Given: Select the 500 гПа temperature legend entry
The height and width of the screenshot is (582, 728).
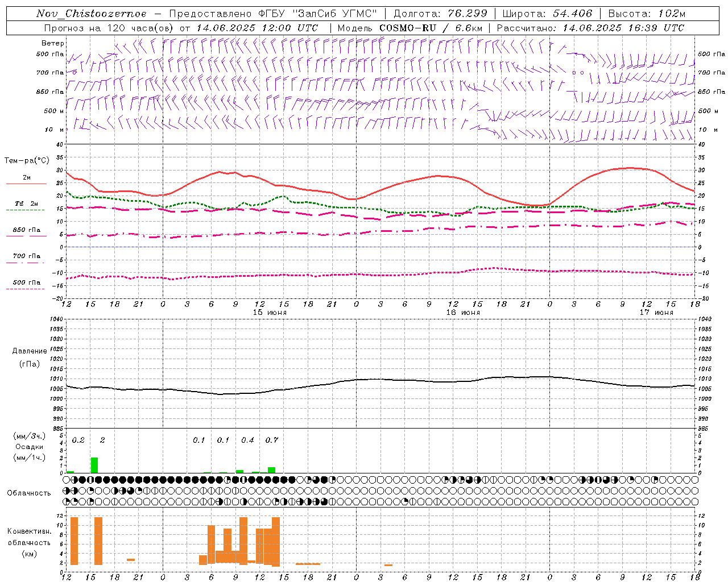Looking at the screenshot, I should (27, 282).
